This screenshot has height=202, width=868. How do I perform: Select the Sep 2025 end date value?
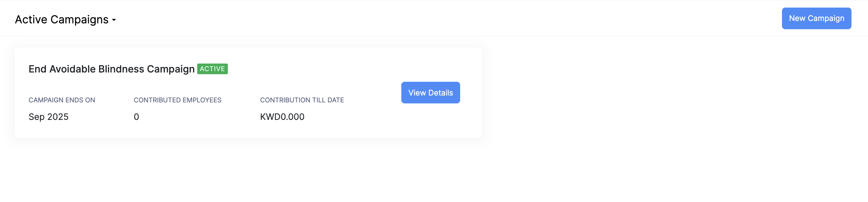(x=49, y=117)
